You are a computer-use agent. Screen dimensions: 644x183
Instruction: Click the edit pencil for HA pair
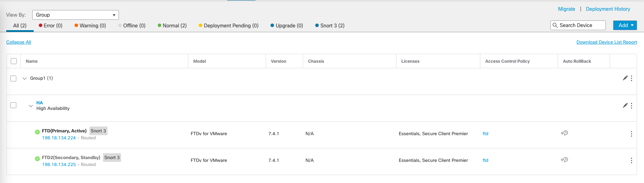click(625, 105)
